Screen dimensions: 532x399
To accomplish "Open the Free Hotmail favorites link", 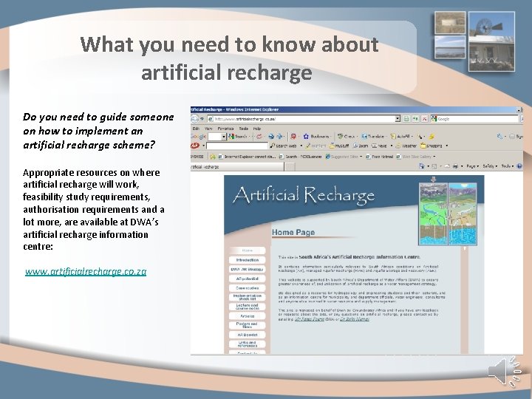I will tap(380, 157).
